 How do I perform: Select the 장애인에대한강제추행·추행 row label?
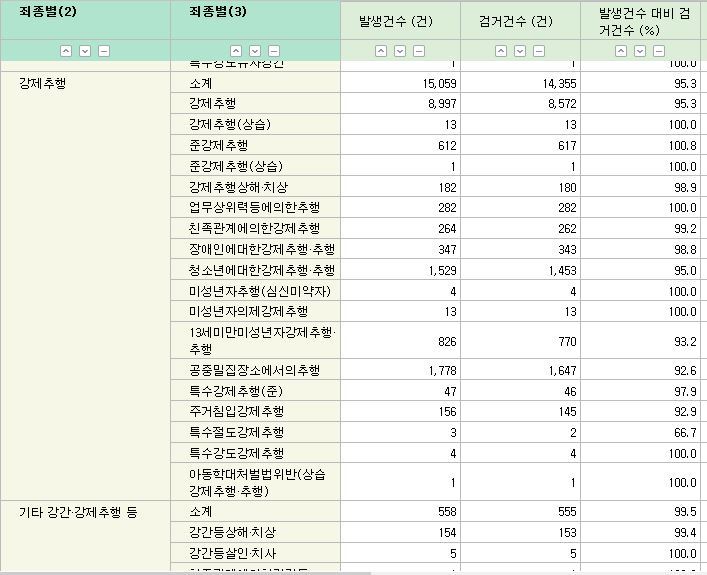[x=262, y=249]
